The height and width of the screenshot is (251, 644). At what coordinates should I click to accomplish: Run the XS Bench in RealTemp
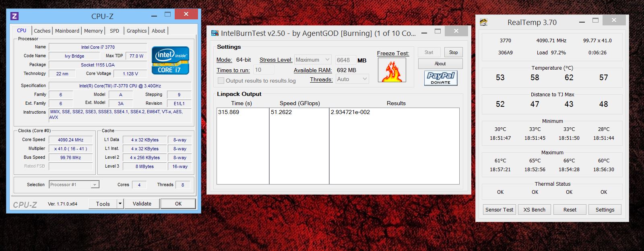click(x=534, y=210)
